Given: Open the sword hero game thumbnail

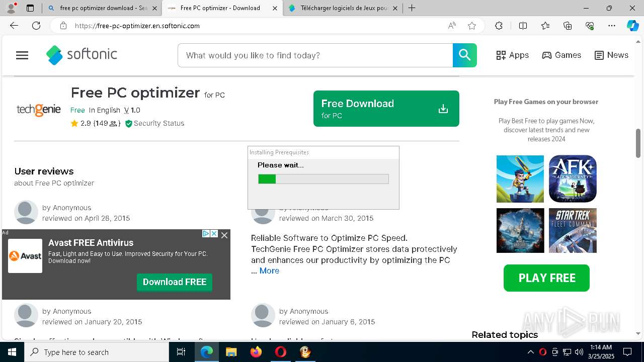Looking at the screenshot, I should (x=520, y=178).
